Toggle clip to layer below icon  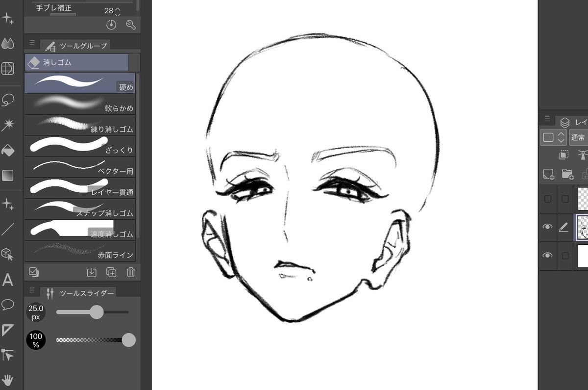(x=564, y=155)
